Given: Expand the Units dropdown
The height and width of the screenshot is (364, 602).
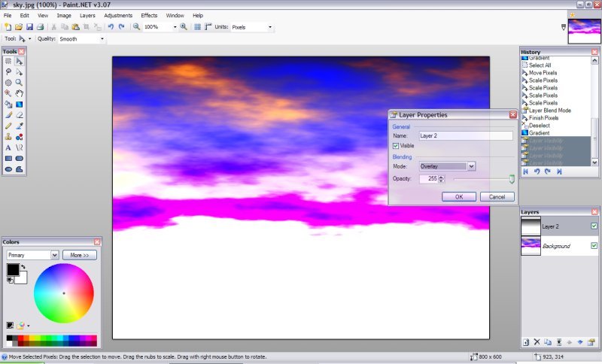Looking at the screenshot, I should click(270, 27).
